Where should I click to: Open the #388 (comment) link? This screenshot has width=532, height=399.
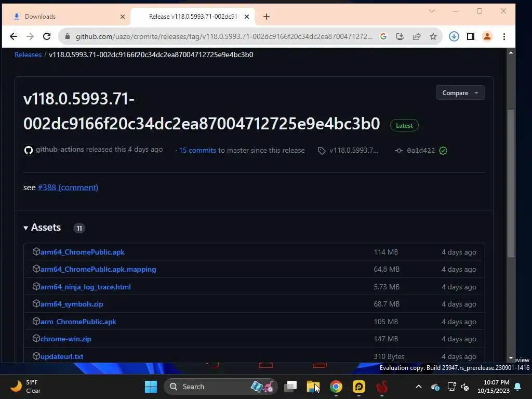tap(68, 187)
